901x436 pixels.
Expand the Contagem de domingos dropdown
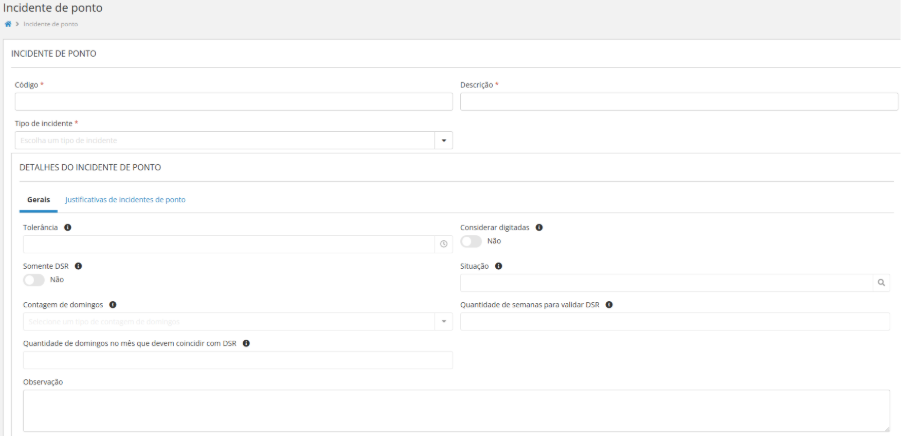point(444,322)
